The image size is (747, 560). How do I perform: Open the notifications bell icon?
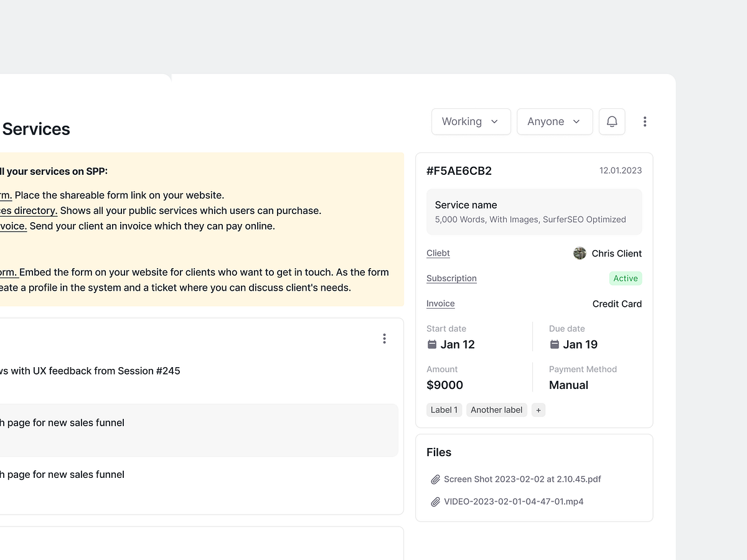(611, 121)
